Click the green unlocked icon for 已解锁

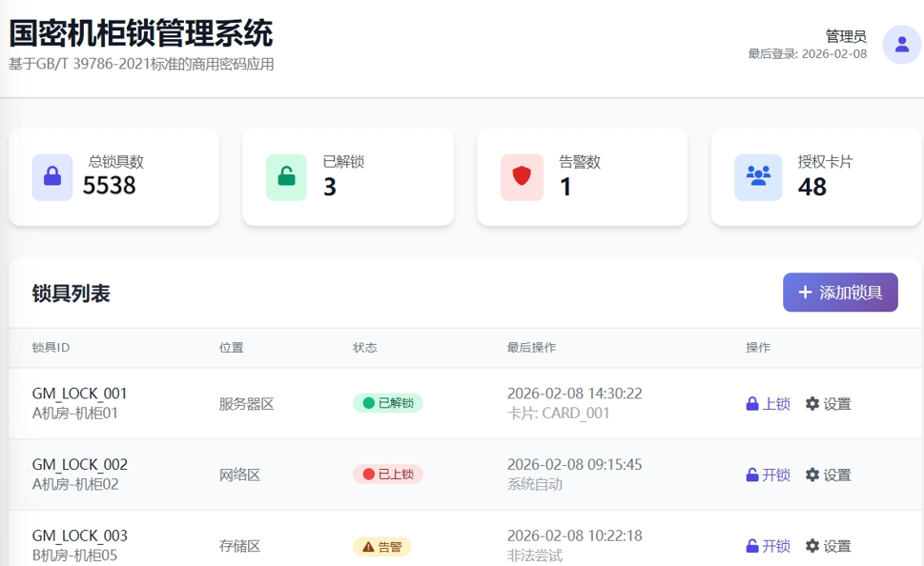[x=286, y=177]
